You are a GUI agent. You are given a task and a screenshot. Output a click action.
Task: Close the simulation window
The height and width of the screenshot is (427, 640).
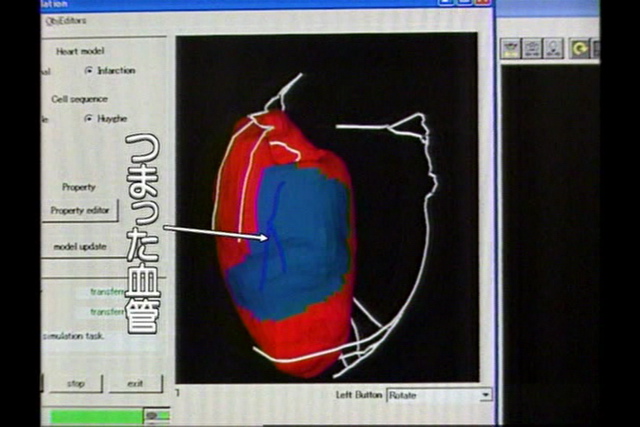(484, 5)
